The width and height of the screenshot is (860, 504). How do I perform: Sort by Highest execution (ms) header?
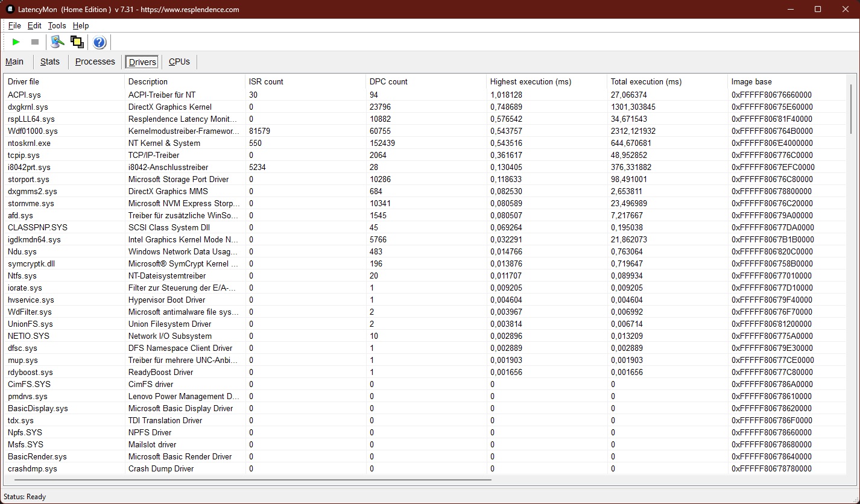546,81
